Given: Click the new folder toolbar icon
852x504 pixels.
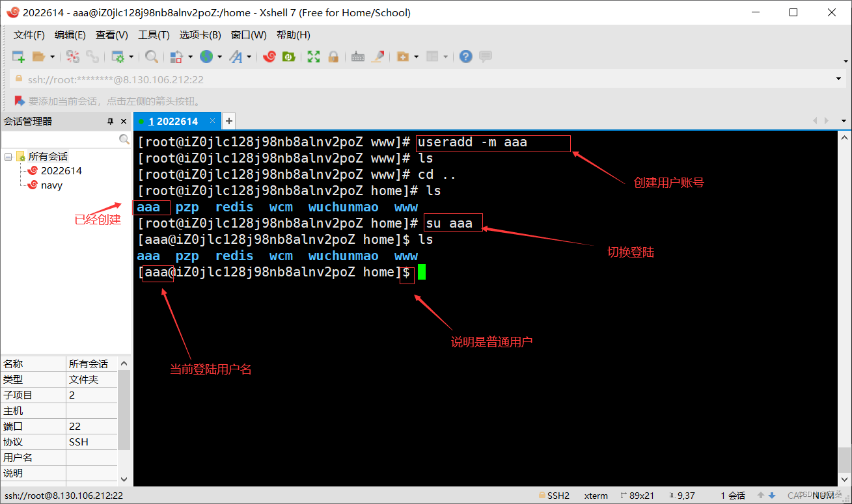Looking at the screenshot, I should [x=402, y=57].
